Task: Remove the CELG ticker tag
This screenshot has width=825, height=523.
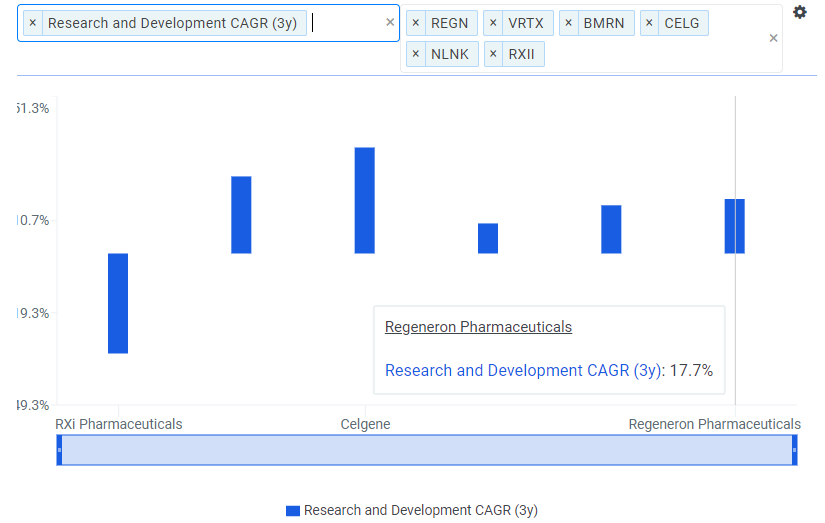Action: (x=649, y=23)
